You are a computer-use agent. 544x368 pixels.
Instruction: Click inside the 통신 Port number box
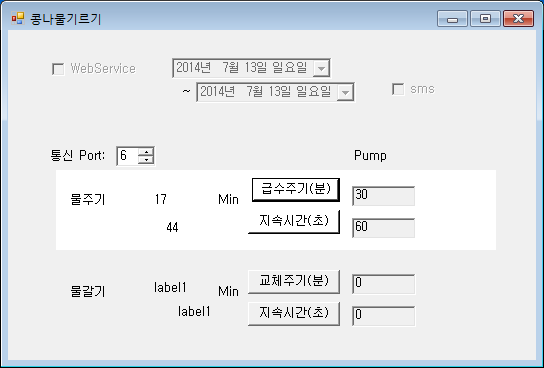click(x=128, y=156)
